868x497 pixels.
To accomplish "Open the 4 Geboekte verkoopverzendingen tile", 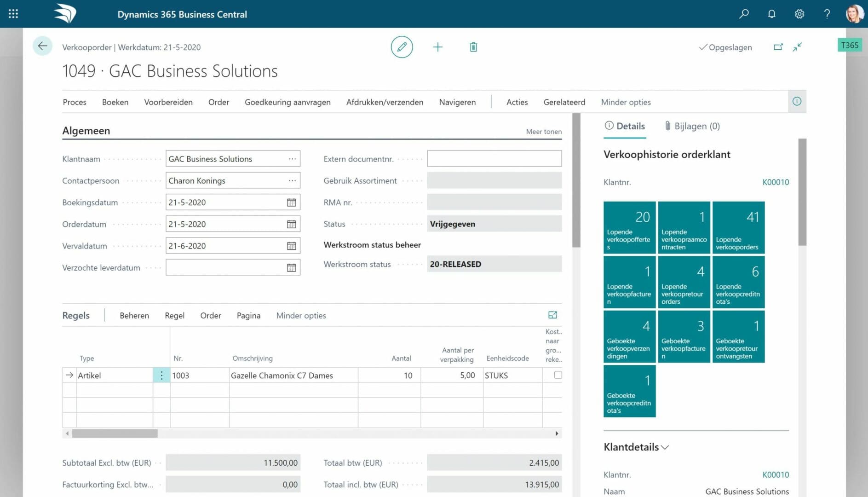I will (630, 337).
